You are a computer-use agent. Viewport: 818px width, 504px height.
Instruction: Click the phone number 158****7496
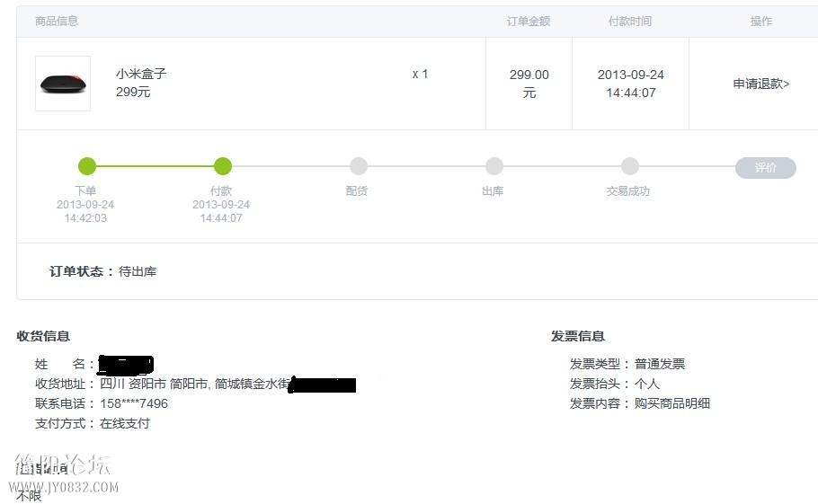pos(134,403)
